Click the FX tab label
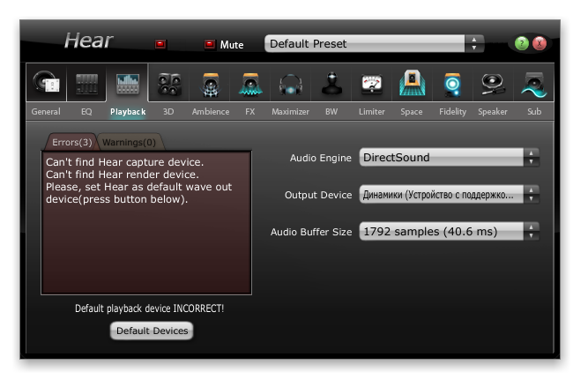Viewport: 588px width, 379px height. [x=250, y=112]
